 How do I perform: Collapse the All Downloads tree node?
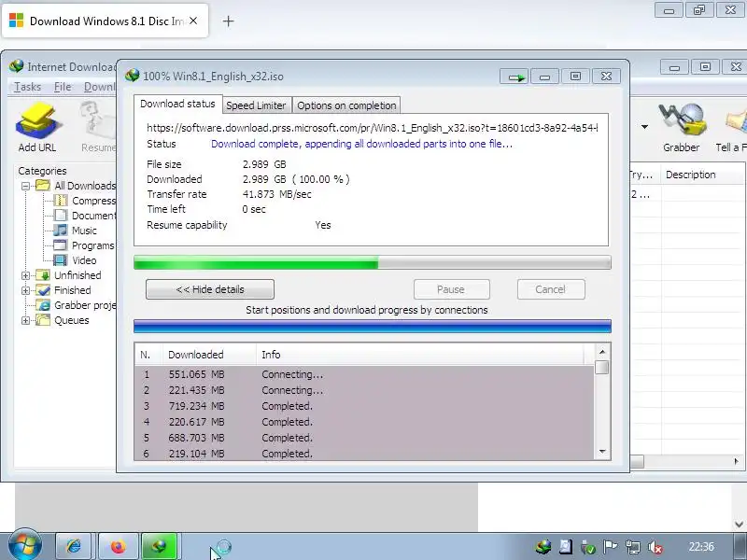point(26,186)
